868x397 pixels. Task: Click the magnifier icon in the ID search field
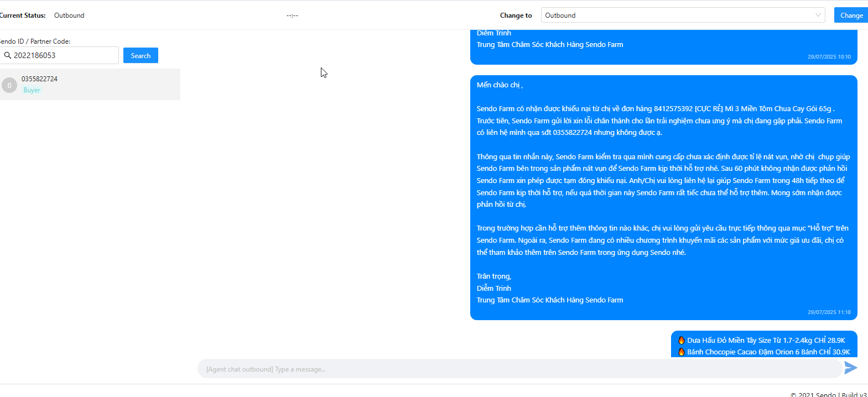click(8, 55)
